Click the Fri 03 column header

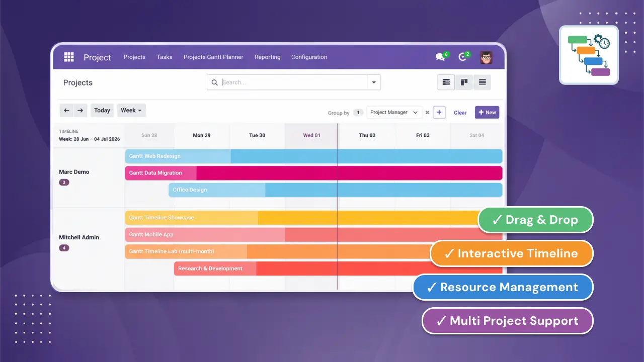[423, 135]
